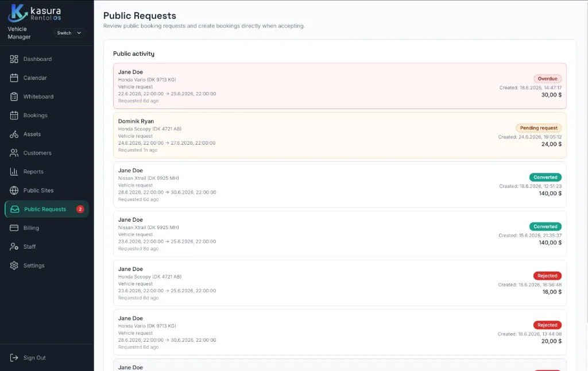This screenshot has width=588, height=371.
Task: Open the Staff label
Action: [29, 246]
